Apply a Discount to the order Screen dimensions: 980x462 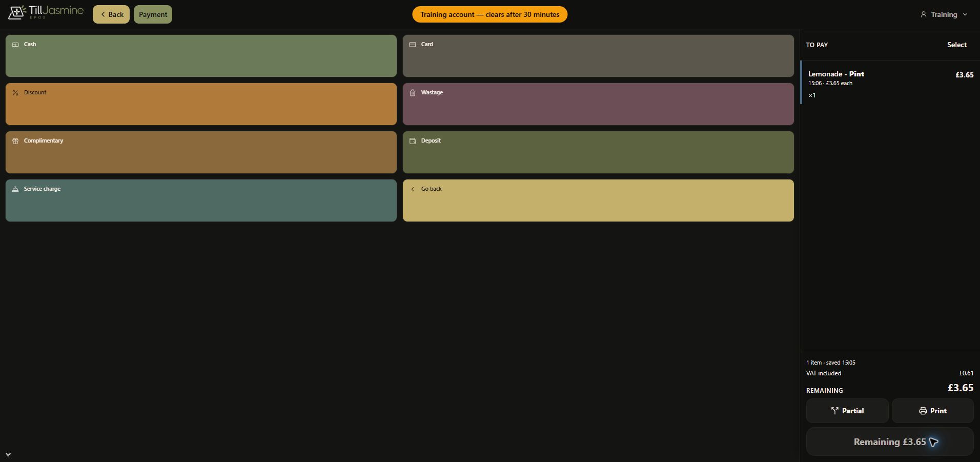(x=201, y=104)
